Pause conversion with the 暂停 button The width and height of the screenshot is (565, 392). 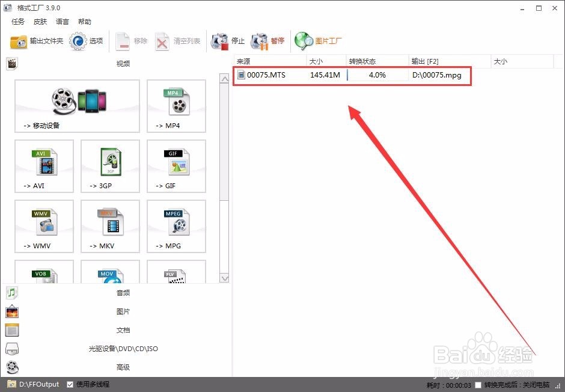(267, 41)
